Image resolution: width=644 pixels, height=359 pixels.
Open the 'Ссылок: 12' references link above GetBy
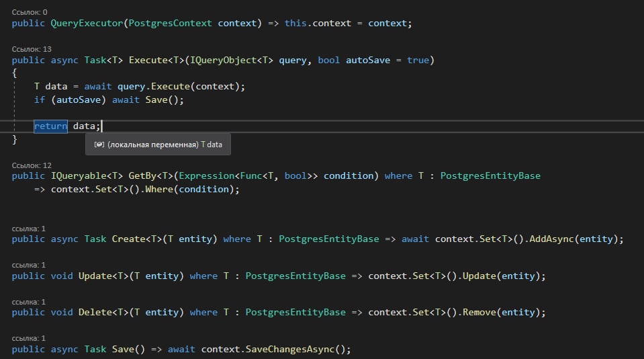32,165
